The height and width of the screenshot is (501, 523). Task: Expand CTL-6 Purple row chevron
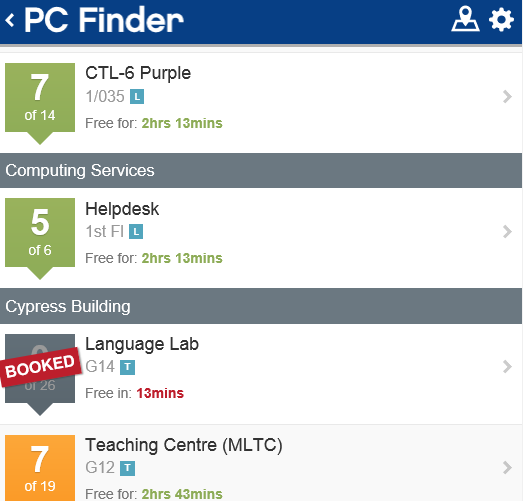pos(507,97)
